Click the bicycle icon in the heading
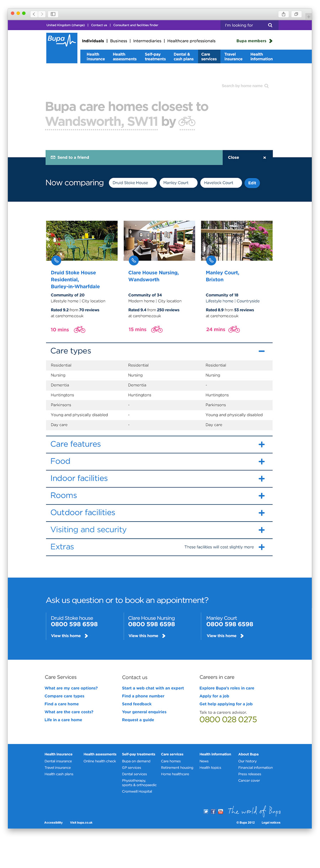The width and height of the screenshot is (320, 868). click(x=187, y=122)
